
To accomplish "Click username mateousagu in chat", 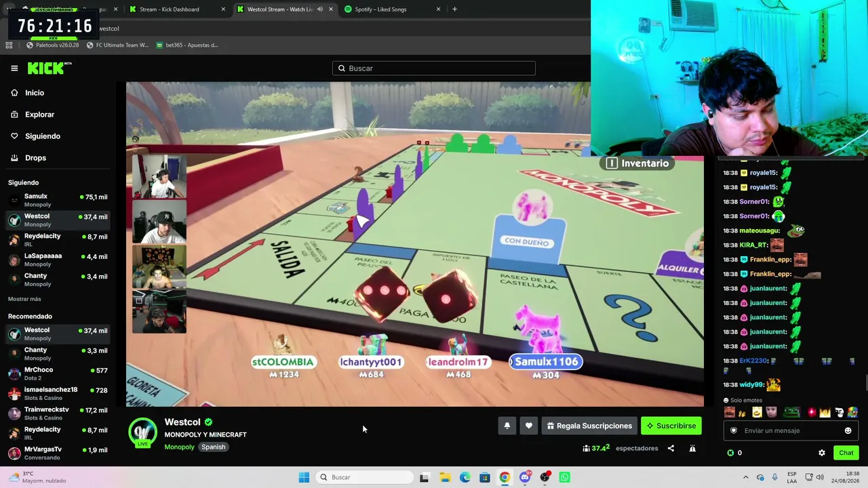I will tap(759, 231).
